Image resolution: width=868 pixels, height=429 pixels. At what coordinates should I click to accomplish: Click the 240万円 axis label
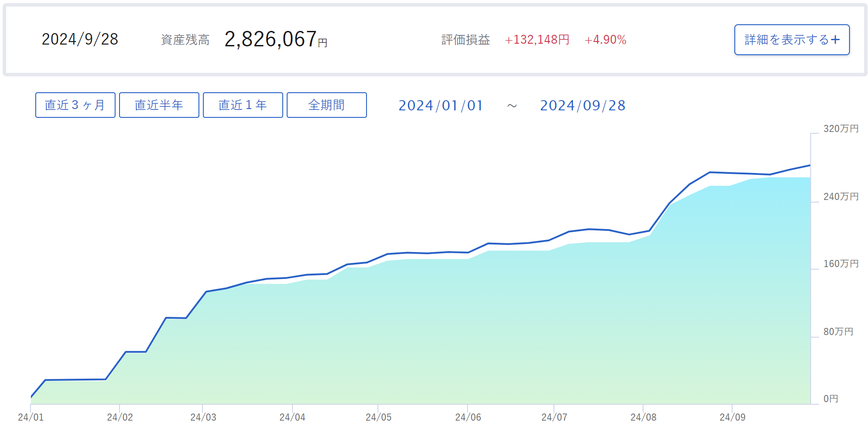(x=841, y=196)
